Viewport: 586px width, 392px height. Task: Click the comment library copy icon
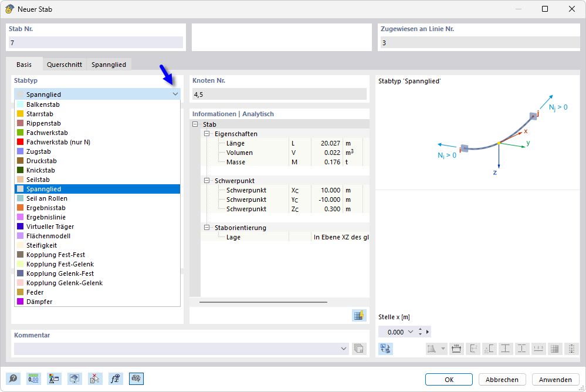click(x=359, y=349)
